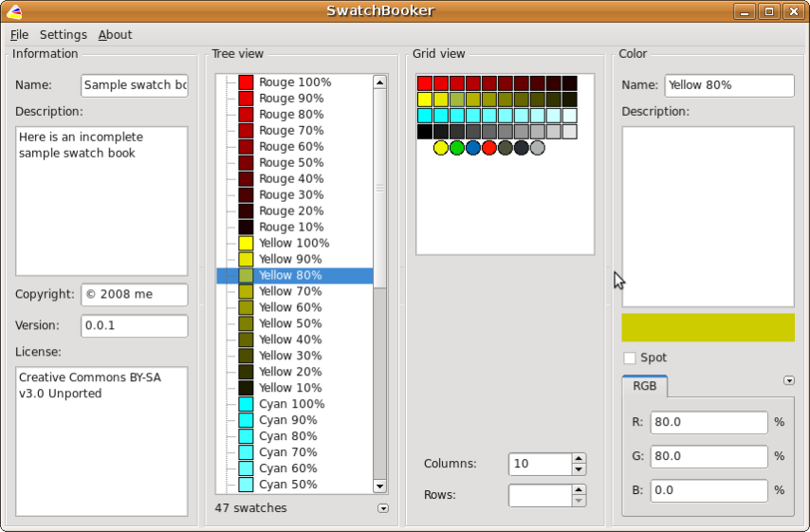
Task: Open the File menu
Action: tap(19, 35)
